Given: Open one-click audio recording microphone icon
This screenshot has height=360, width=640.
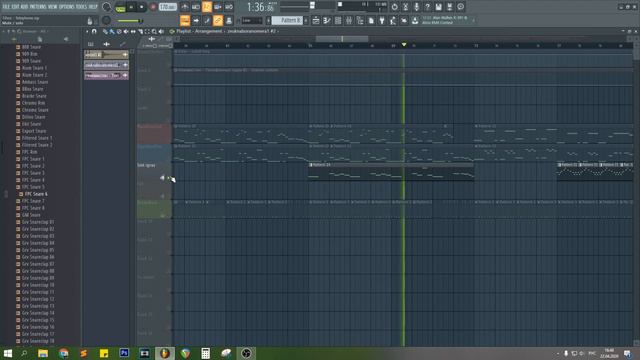Looking at the screenshot, I should [416, 7].
